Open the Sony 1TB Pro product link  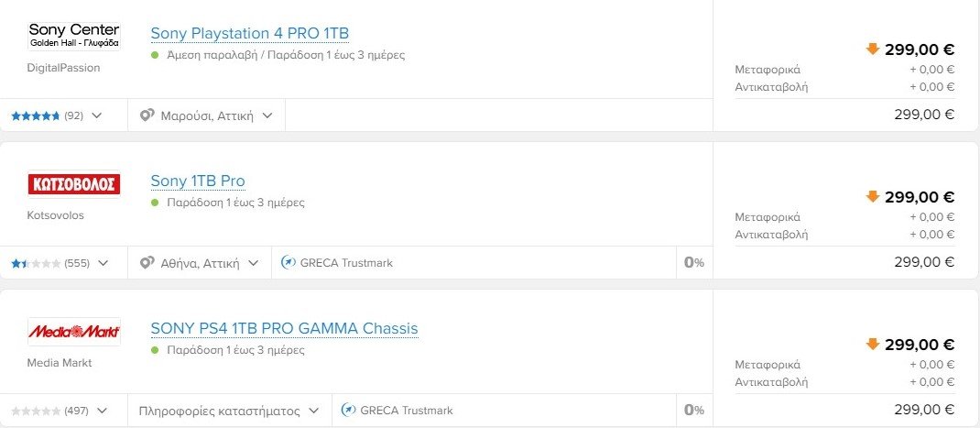198,181
